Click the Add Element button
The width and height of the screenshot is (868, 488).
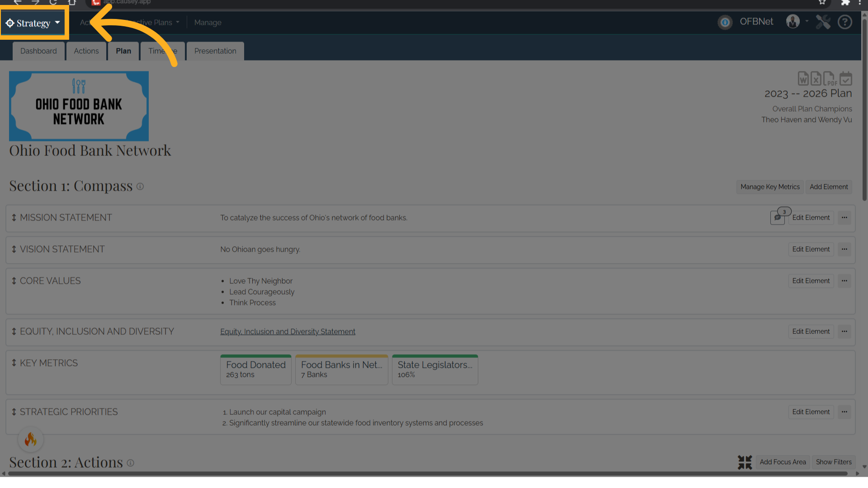(x=829, y=187)
